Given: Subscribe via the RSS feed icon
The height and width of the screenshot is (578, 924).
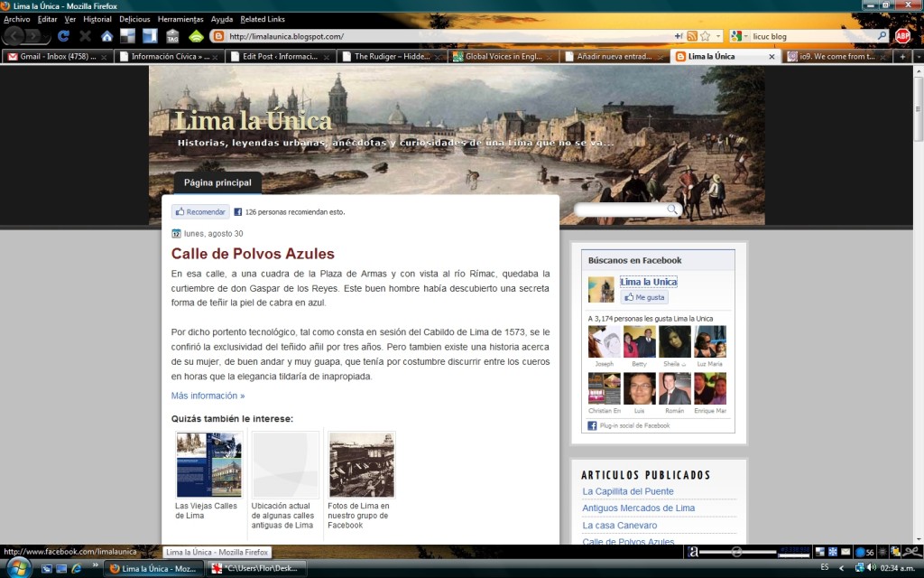Looking at the screenshot, I should (691, 36).
